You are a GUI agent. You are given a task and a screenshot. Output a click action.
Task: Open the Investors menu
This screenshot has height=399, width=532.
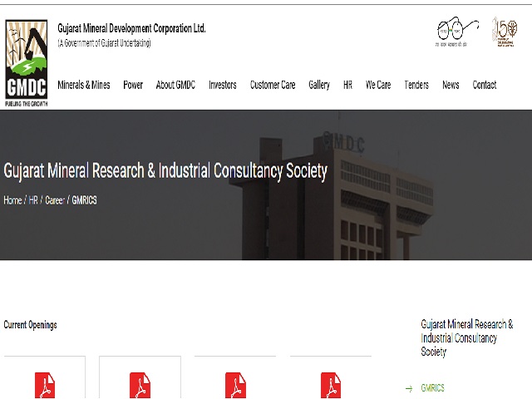[223, 85]
